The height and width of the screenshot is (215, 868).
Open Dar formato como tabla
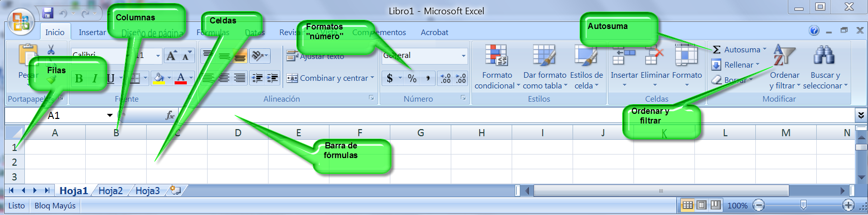[x=545, y=67]
